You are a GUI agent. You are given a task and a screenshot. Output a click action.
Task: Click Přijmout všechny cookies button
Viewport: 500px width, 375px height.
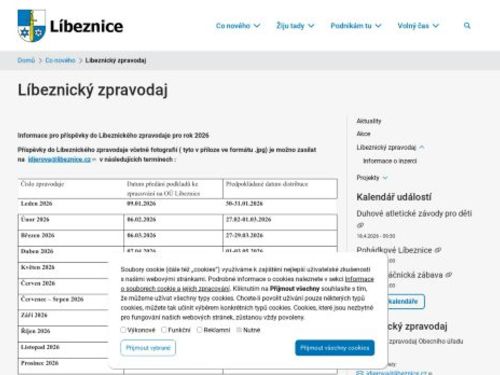pyautogui.click(x=335, y=348)
